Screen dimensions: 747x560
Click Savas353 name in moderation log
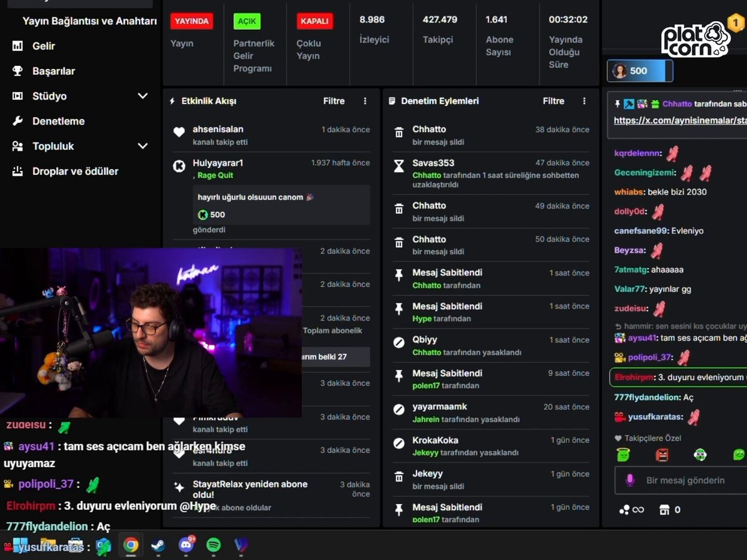click(x=433, y=163)
